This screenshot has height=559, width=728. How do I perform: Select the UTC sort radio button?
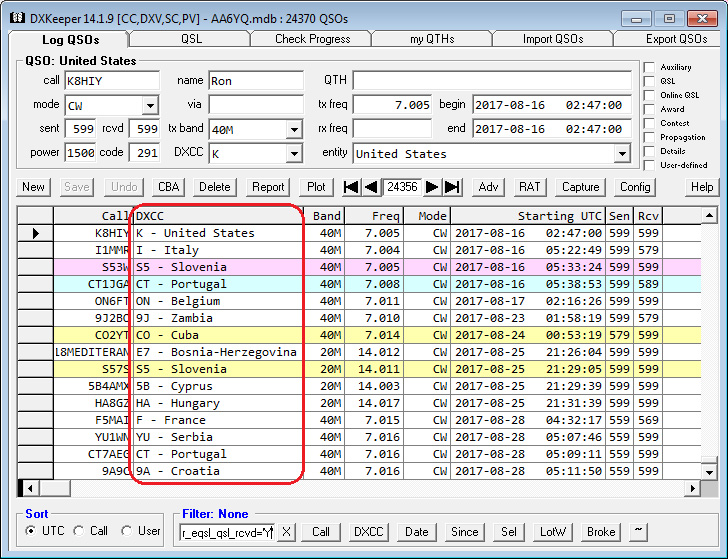[x=31, y=531]
